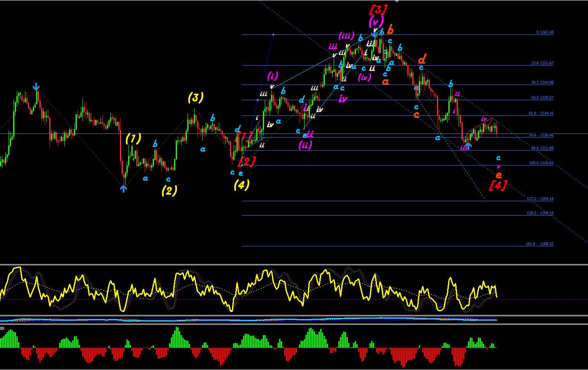The image size is (588, 370).
Task: Select the blue up arrow near the 88.6 level
Action: click(x=468, y=145)
